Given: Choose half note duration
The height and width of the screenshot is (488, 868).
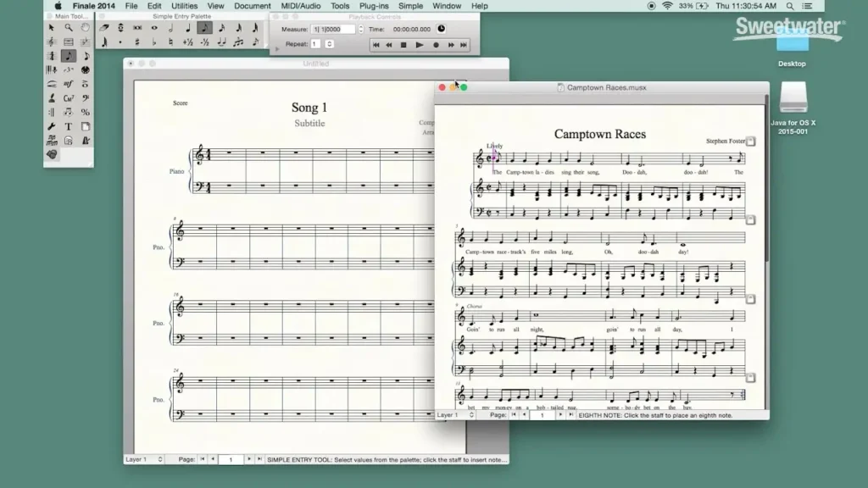Looking at the screenshot, I should pyautogui.click(x=171, y=28).
